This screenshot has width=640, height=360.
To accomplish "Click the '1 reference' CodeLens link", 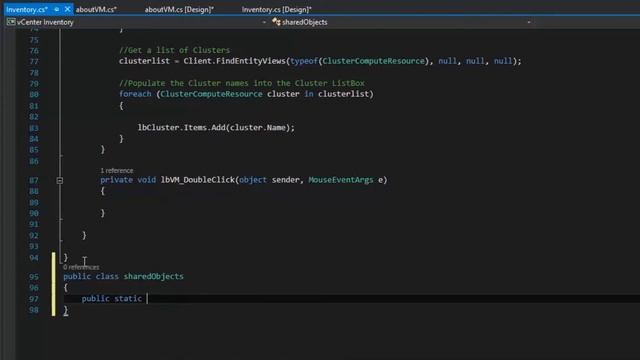I will point(117,171).
